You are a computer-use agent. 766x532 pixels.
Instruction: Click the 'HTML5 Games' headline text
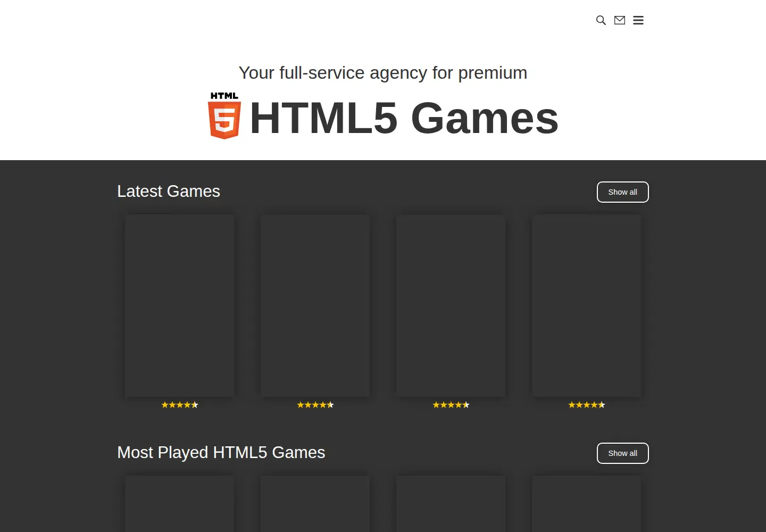click(x=404, y=118)
